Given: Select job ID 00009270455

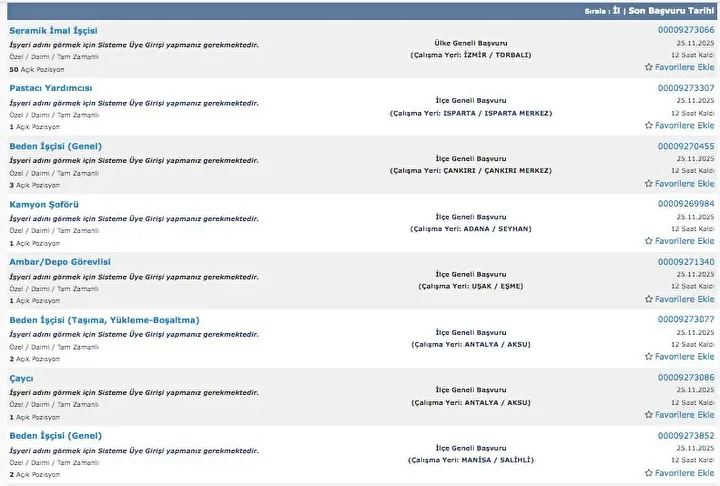Looking at the screenshot, I should click(x=686, y=146).
